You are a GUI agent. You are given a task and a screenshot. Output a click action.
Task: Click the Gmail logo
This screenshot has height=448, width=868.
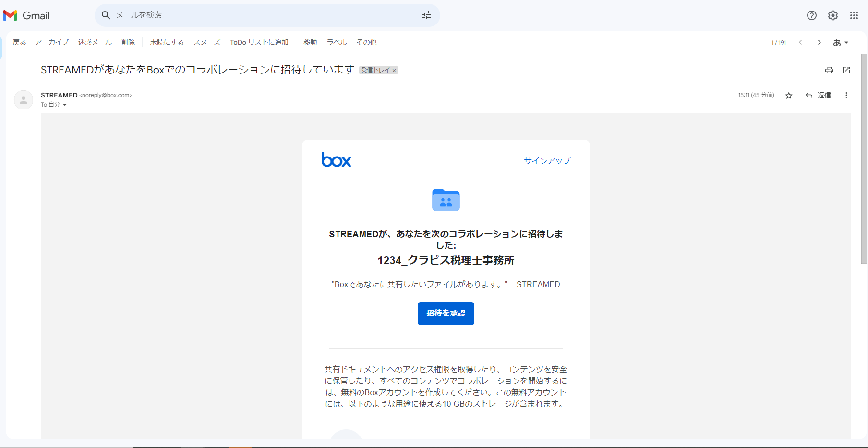coord(26,15)
